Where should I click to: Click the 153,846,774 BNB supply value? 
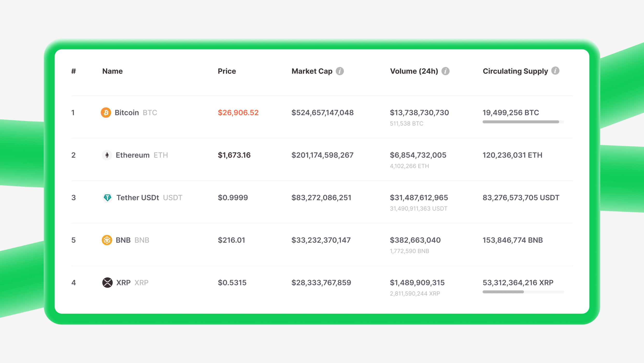coord(513,240)
